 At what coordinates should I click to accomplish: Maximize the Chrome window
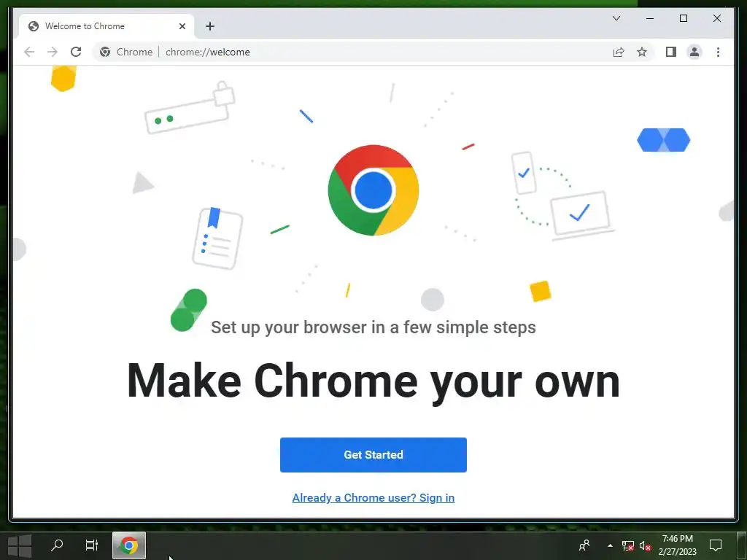coord(683,18)
